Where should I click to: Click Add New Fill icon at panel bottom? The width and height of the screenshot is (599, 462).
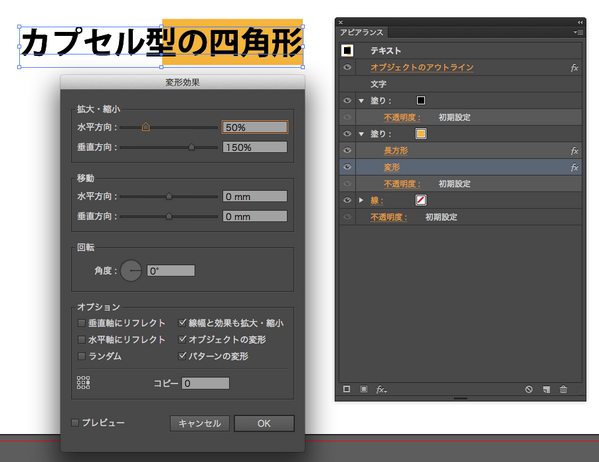[x=364, y=389]
